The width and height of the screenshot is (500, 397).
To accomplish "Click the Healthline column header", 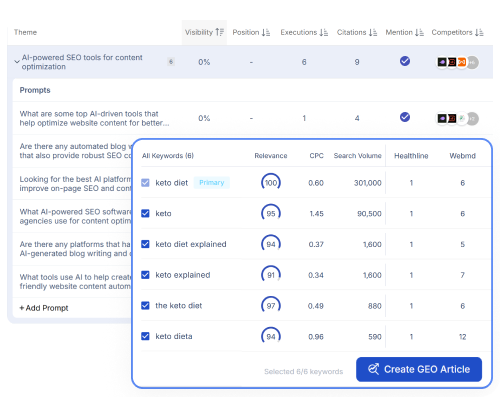I will 411,156.
